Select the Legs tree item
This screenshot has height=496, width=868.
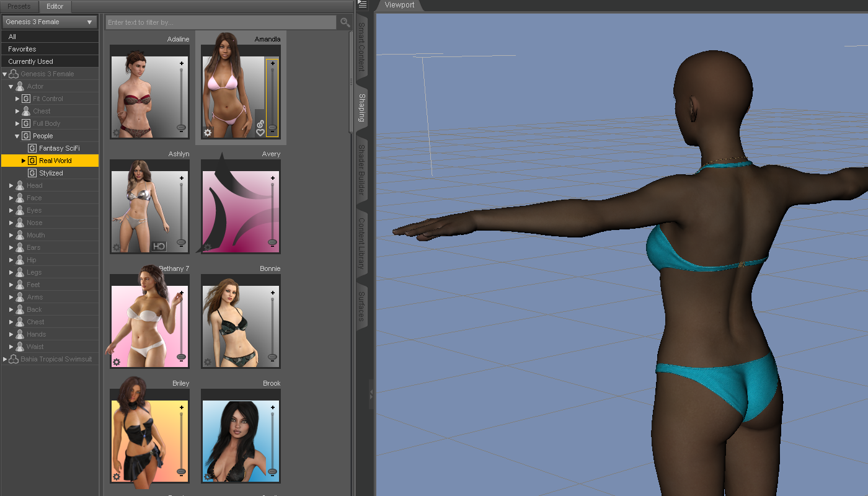coord(34,272)
